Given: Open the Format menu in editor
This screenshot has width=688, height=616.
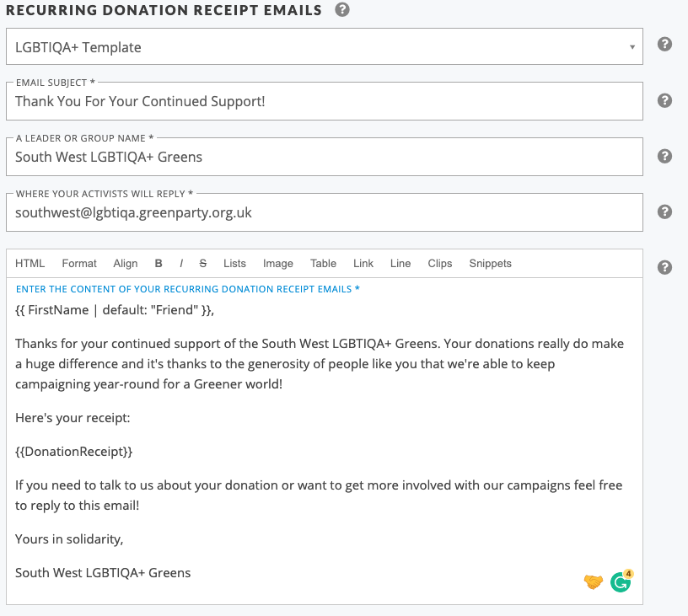Looking at the screenshot, I should (x=79, y=264).
